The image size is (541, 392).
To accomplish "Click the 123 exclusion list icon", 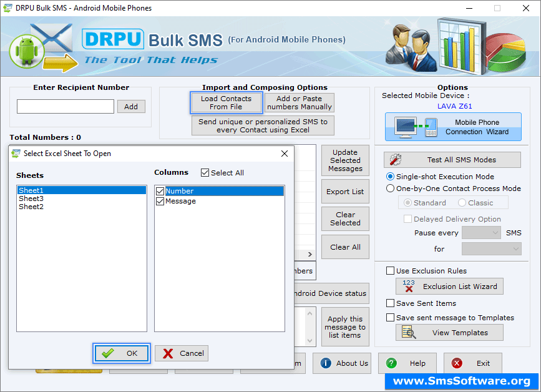I will pos(409,286).
